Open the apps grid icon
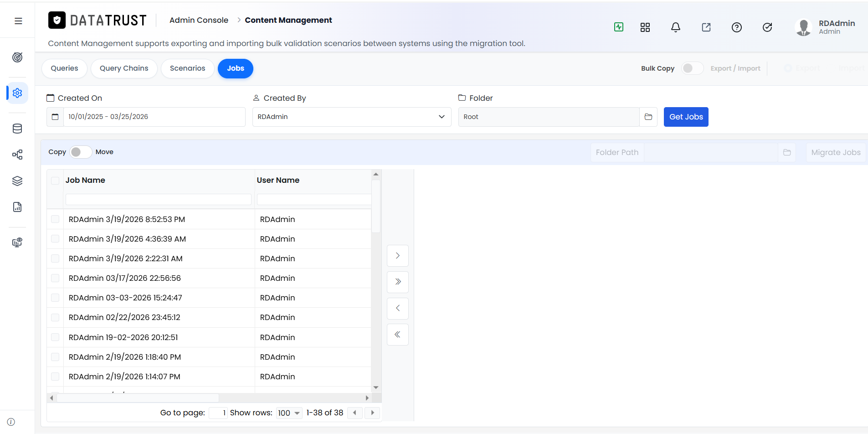Image resolution: width=868 pixels, height=434 pixels. point(645,27)
